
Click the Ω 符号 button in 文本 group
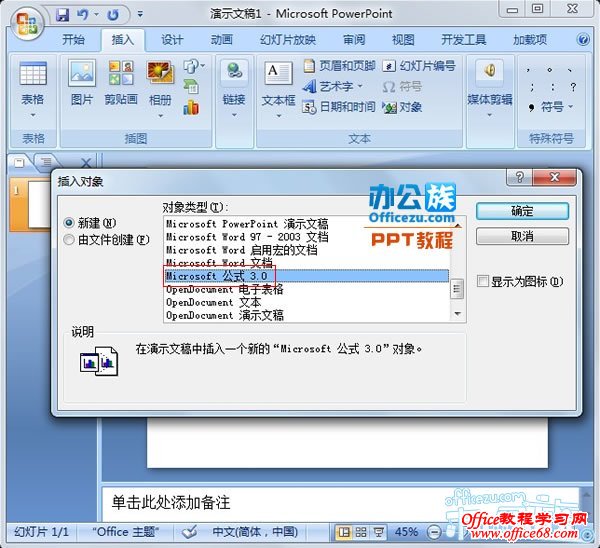(x=402, y=86)
